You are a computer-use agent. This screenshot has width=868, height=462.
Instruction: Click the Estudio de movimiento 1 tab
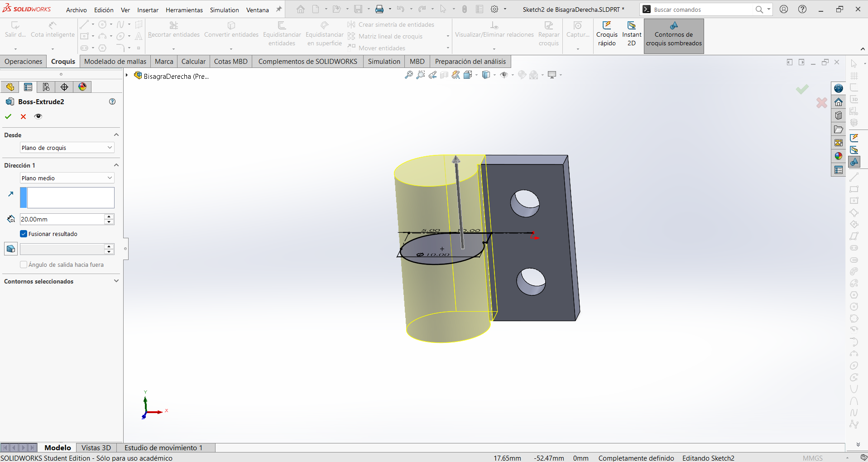coord(163,448)
